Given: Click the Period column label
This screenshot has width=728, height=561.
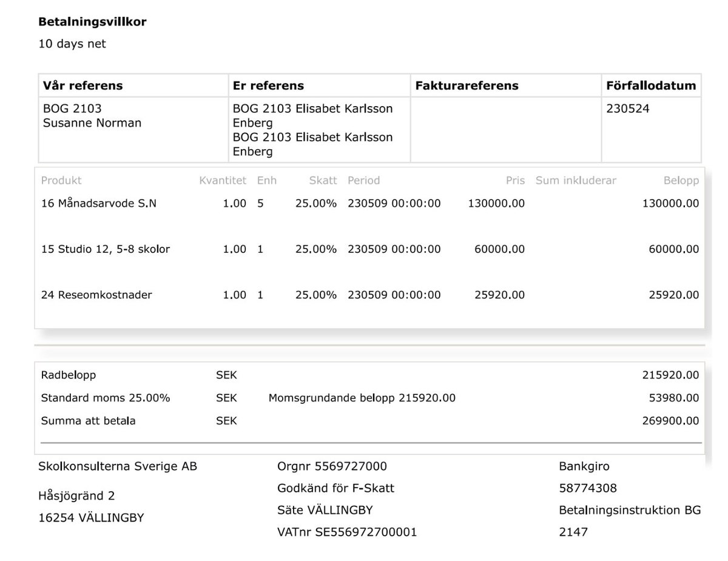Looking at the screenshot, I should coord(363,180).
